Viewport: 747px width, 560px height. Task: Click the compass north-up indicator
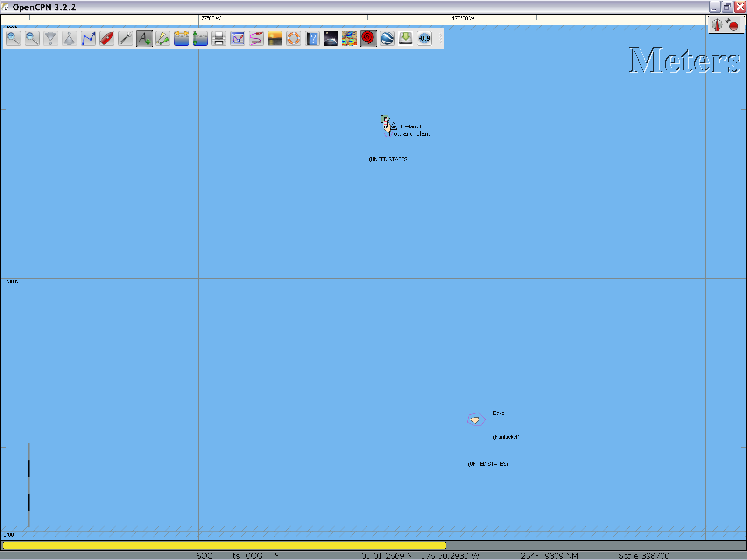[718, 25]
